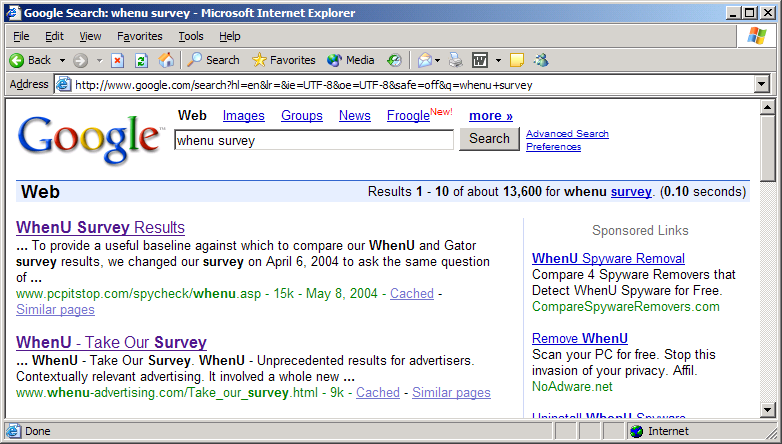782x444 pixels.
Task: Click the Forward arrow icon
Action: [x=80, y=60]
